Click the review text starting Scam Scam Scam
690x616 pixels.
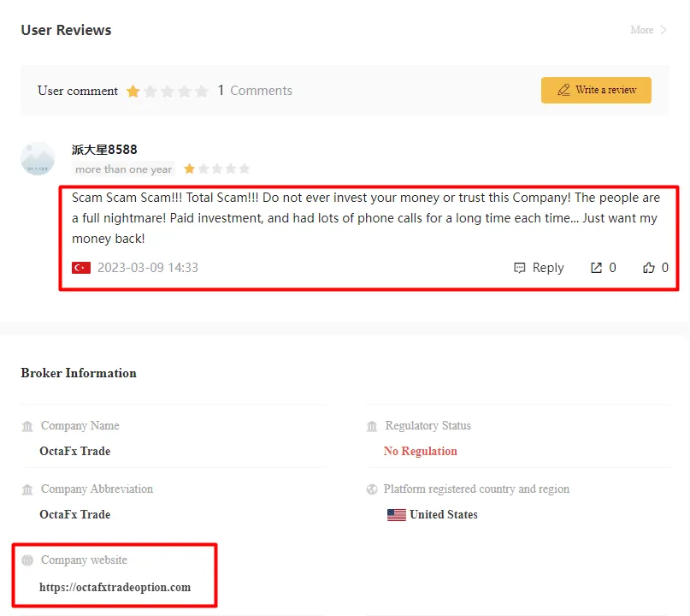(x=366, y=218)
